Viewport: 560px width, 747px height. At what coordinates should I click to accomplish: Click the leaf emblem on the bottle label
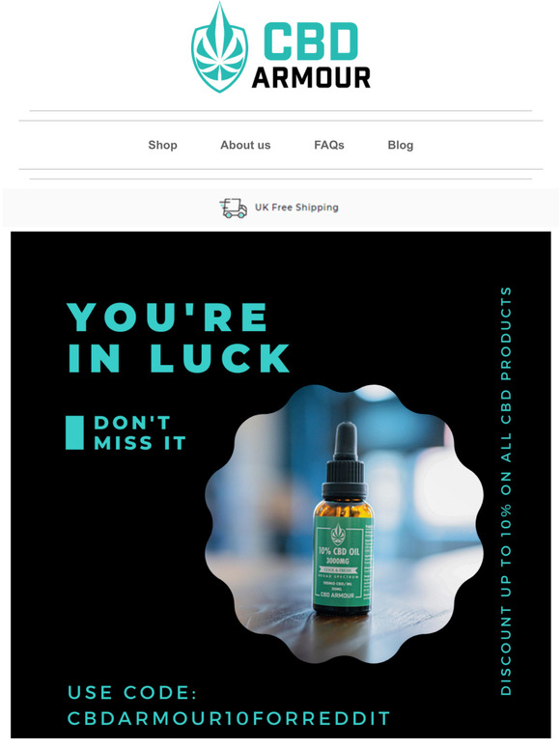pyautogui.click(x=338, y=534)
